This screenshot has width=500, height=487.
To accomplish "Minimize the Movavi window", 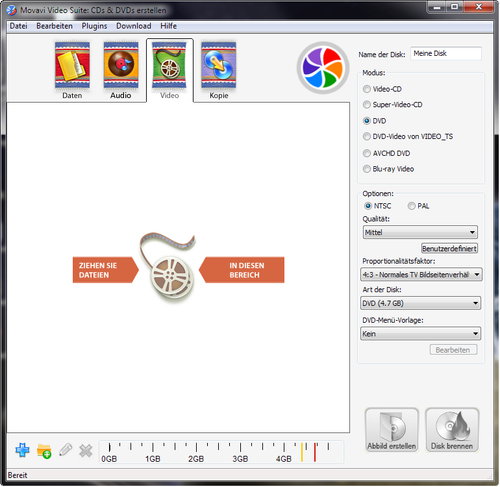I will (x=437, y=7).
